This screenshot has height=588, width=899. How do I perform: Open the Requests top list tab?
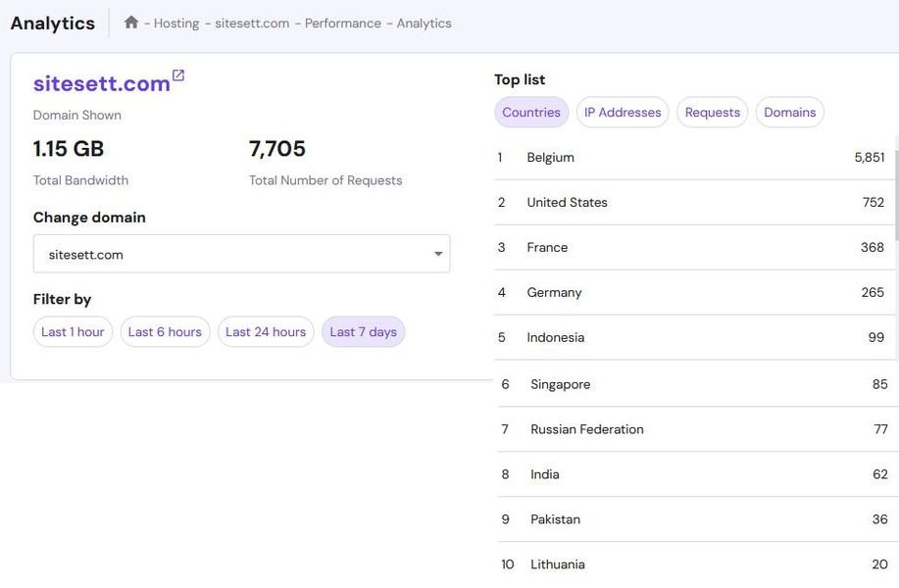[x=712, y=113]
